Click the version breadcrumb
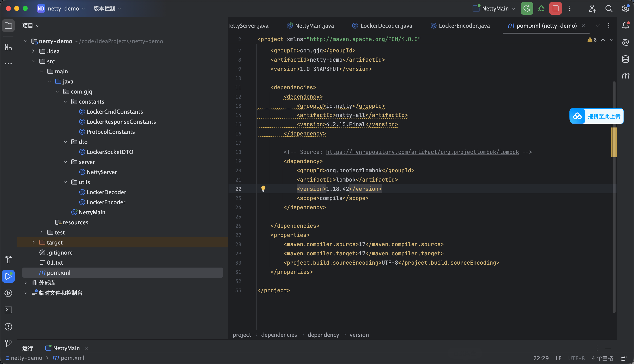 [x=359, y=335]
